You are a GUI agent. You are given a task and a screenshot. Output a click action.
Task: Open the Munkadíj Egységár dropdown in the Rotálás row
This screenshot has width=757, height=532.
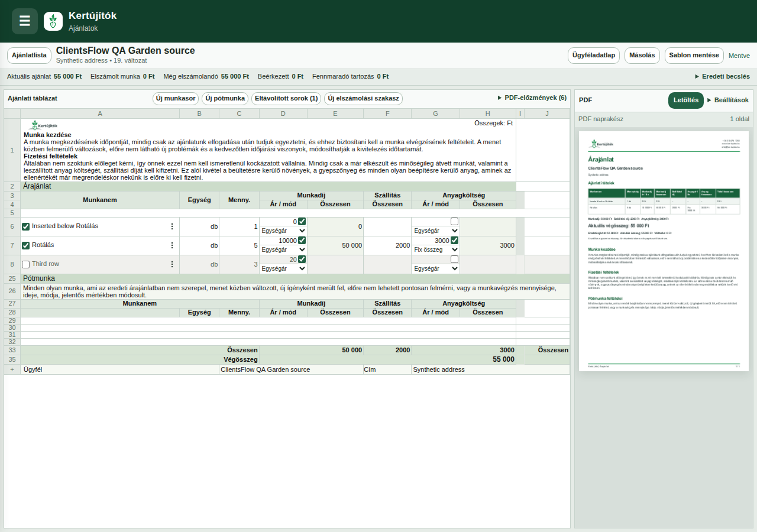[x=283, y=249]
